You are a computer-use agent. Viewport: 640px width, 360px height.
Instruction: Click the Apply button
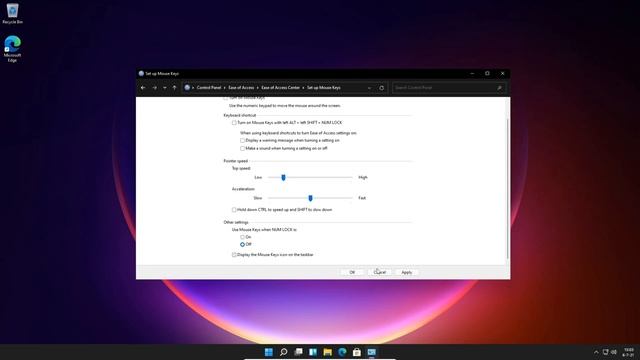pyautogui.click(x=407, y=272)
